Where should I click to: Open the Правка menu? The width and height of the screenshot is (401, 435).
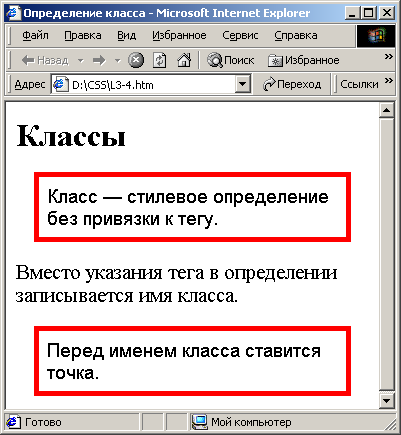coord(83,35)
